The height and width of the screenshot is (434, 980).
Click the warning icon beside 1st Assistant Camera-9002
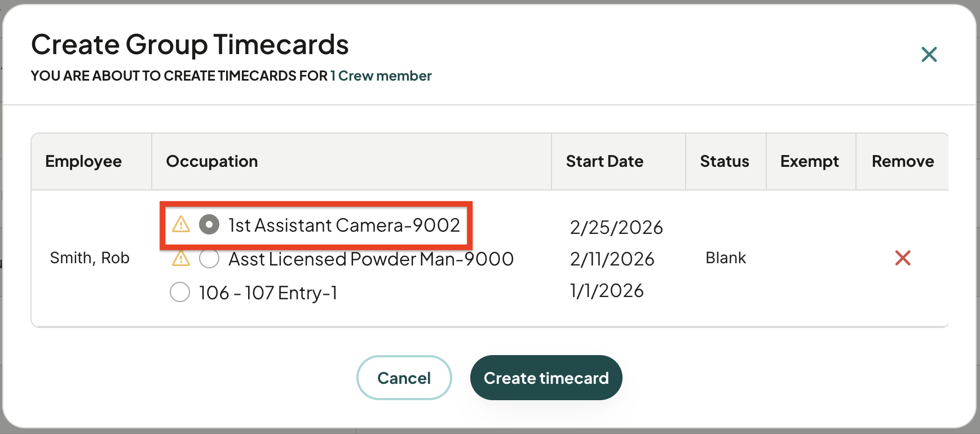(x=181, y=224)
